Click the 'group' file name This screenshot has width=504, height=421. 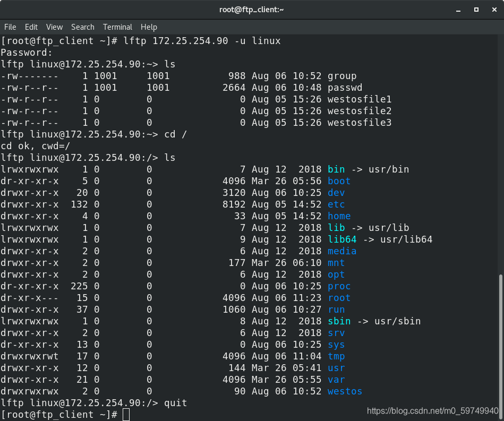[x=342, y=76]
